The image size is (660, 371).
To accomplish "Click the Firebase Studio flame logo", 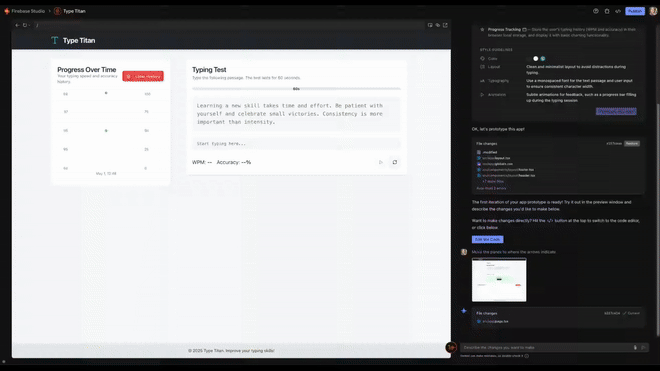I will pos(7,11).
